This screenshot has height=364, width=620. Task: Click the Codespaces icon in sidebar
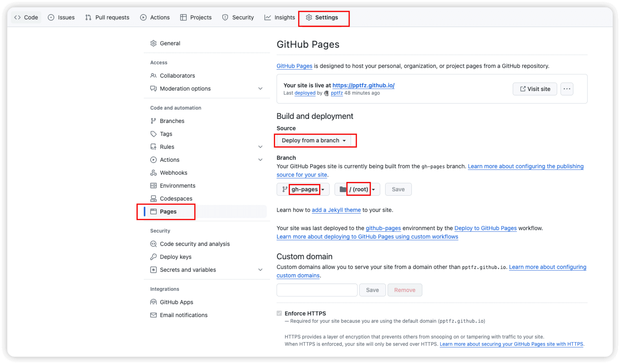tap(153, 199)
